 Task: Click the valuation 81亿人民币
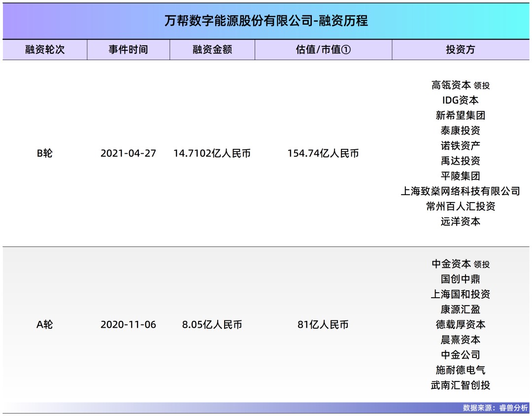[323, 324]
